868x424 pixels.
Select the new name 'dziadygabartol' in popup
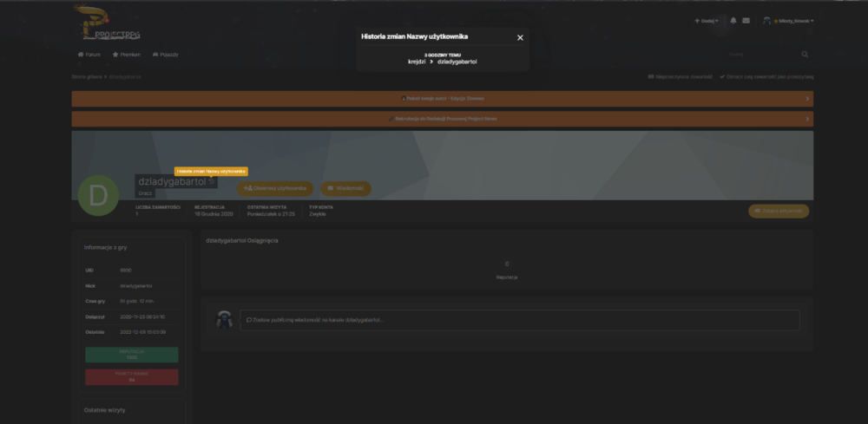click(457, 62)
